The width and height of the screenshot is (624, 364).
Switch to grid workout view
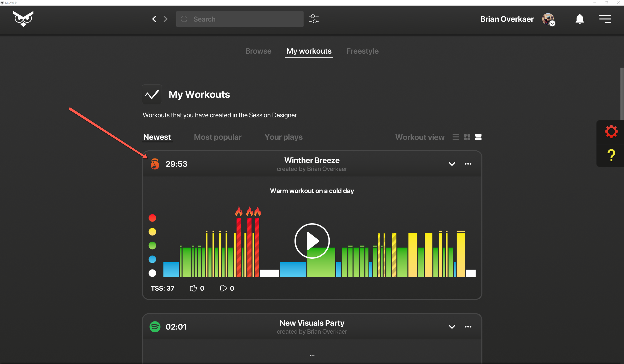tap(467, 137)
